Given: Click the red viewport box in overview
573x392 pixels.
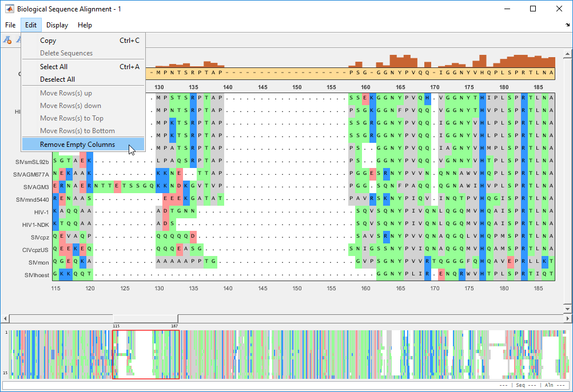Looking at the screenshot, I should click(x=146, y=354).
